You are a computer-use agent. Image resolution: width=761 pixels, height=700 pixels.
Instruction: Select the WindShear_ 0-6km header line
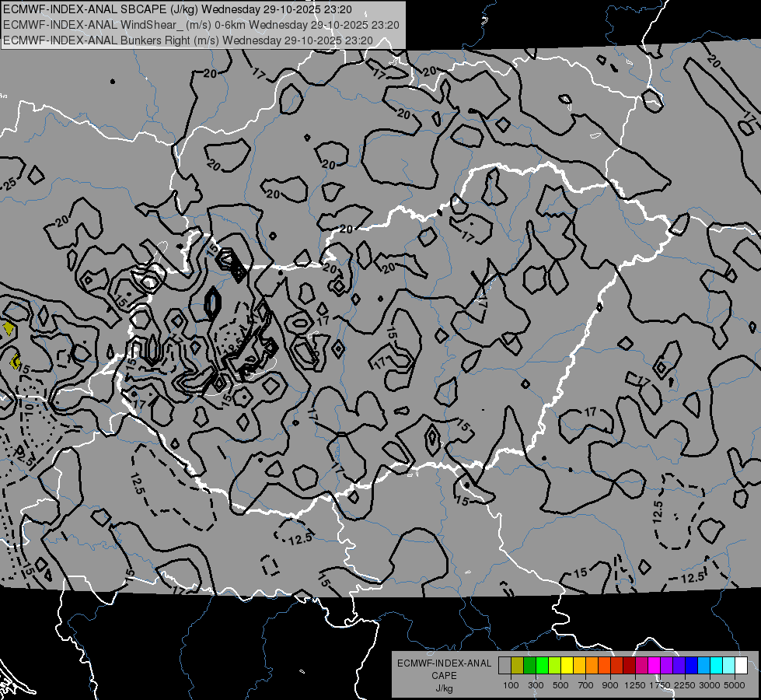(201, 25)
